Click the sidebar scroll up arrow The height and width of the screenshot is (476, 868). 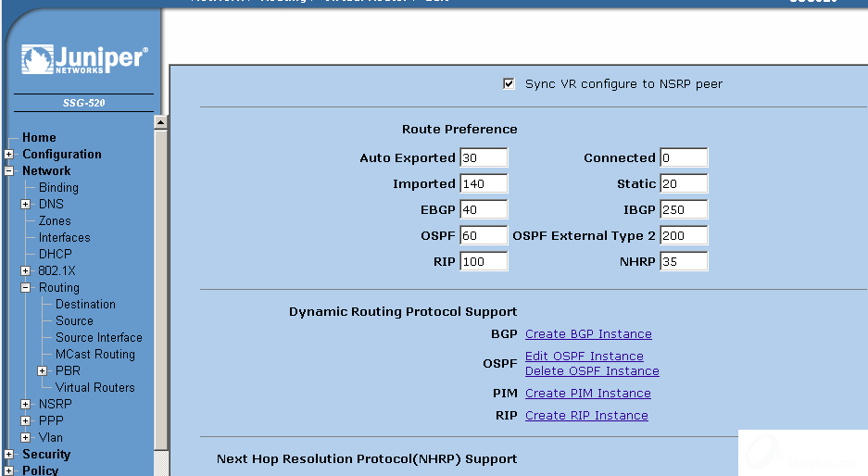click(160, 122)
